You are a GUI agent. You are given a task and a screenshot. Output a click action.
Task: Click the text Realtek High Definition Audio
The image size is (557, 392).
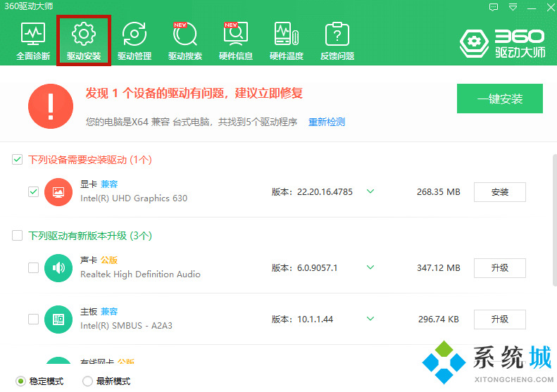point(140,274)
